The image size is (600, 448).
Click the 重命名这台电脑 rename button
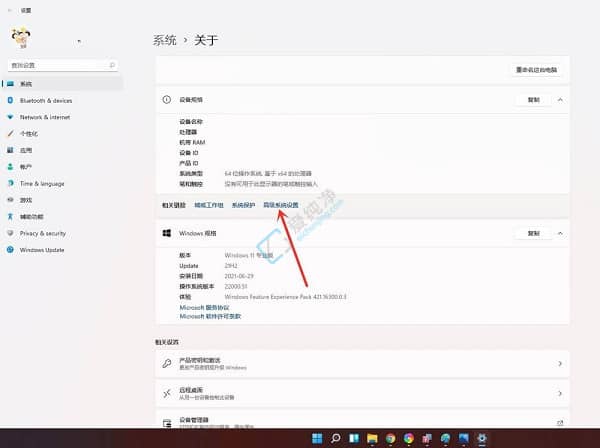click(536, 70)
